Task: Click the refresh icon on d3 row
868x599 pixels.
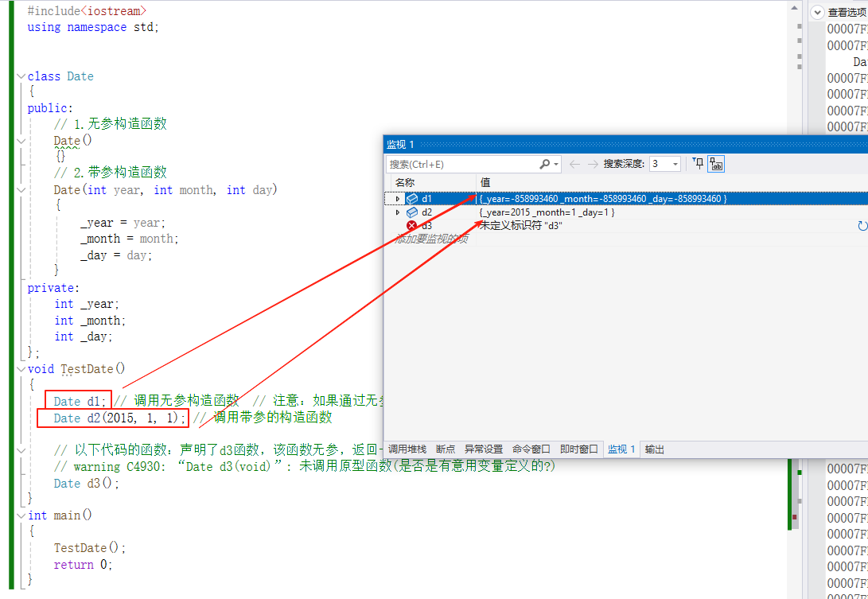Action: pyautogui.click(x=862, y=226)
